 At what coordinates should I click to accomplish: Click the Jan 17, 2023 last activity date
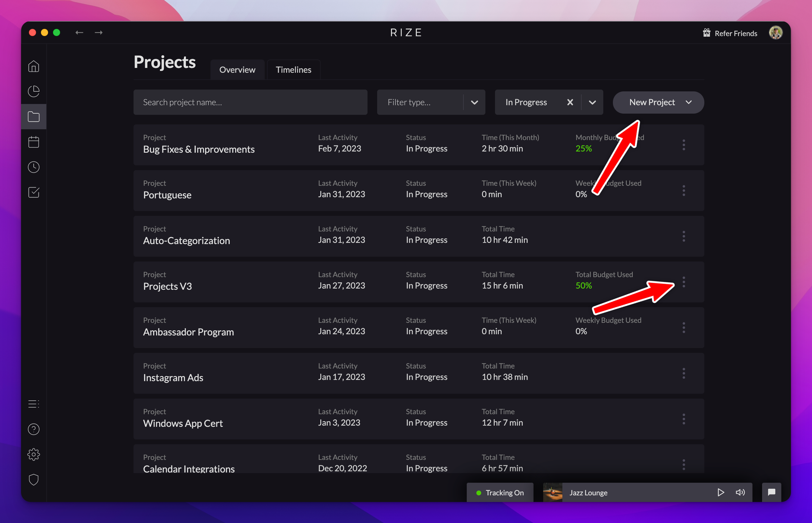pos(341,377)
